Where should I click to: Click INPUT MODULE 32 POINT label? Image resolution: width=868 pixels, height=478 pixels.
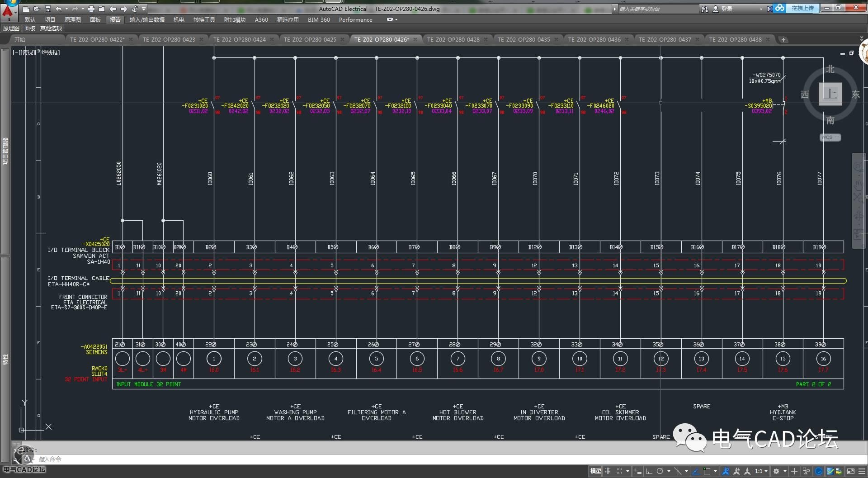coord(148,384)
